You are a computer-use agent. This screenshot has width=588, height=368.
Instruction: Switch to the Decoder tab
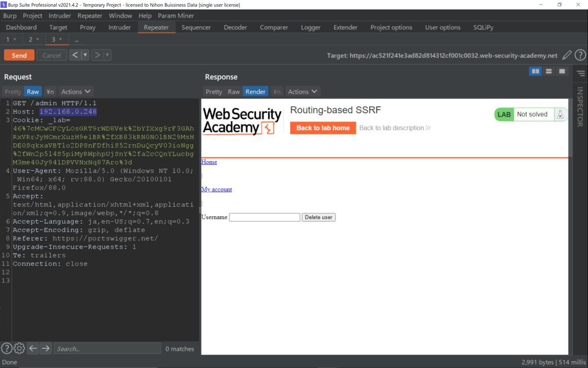[236, 27]
